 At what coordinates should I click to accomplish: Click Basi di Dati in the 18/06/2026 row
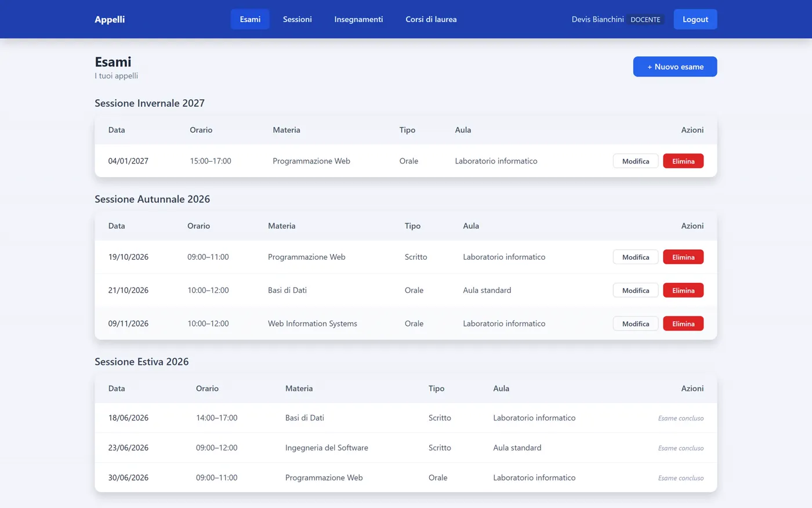[304, 418]
